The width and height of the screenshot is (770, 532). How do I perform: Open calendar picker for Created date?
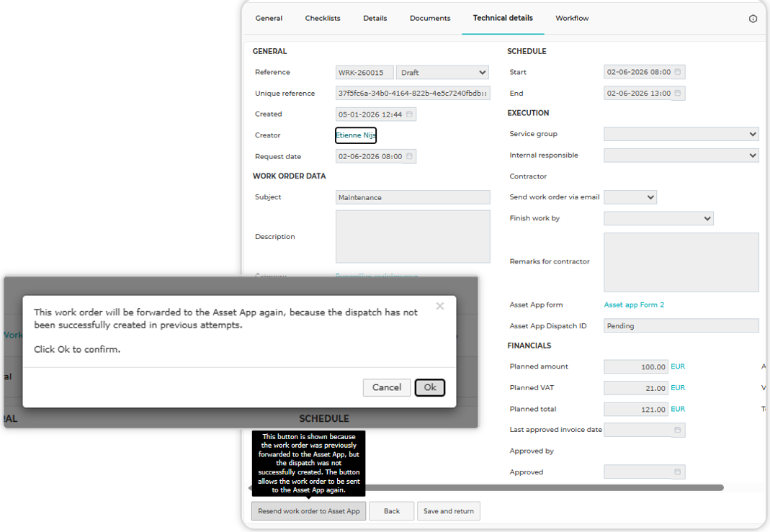tap(409, 114)
